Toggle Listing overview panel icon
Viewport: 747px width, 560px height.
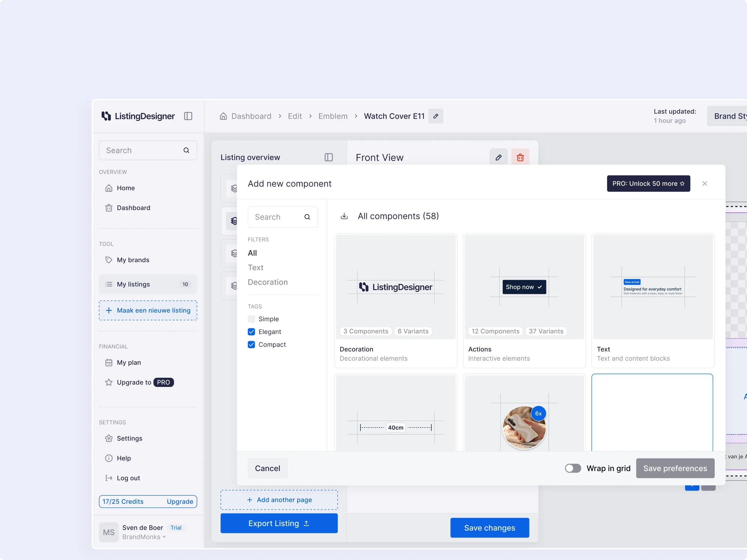[328, 157]
